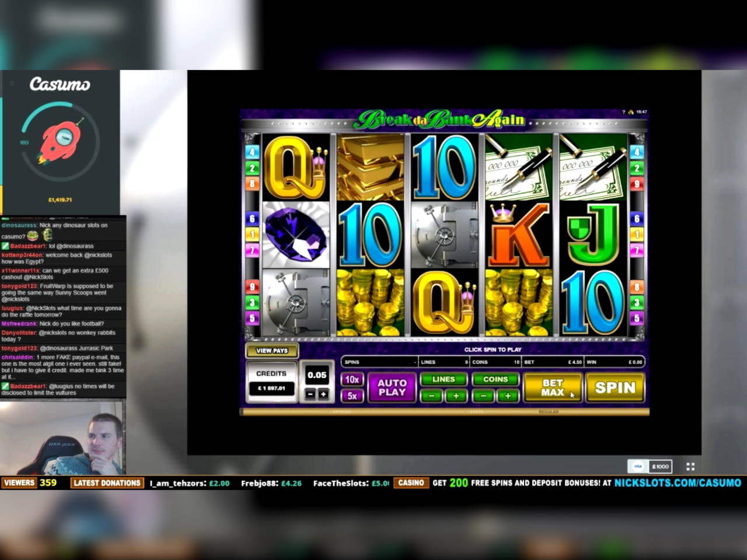Select left-side payline 1 marker
Viewport: 747px width, 560px height.
[x=252, y=234]
